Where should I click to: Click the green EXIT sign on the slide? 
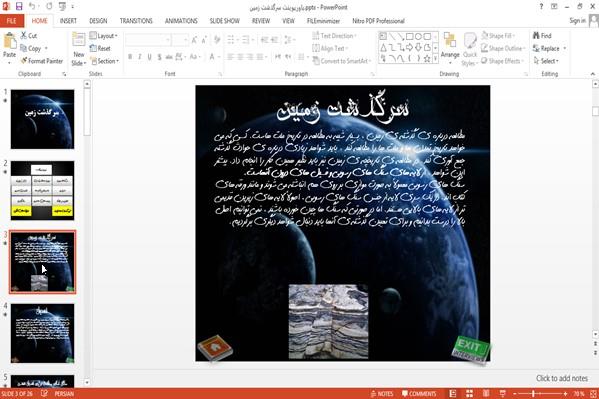[471, 349]
